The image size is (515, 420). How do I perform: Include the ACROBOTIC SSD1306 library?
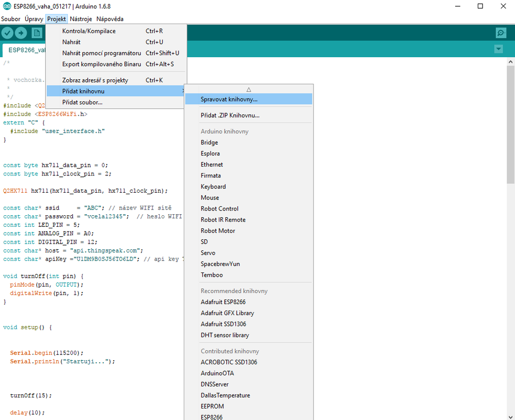[x=249, y=362]
